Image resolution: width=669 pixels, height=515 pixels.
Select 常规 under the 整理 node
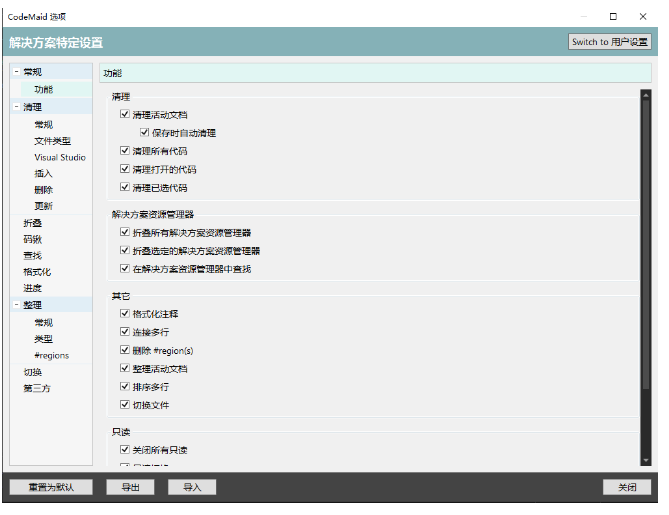click(44, 323)
